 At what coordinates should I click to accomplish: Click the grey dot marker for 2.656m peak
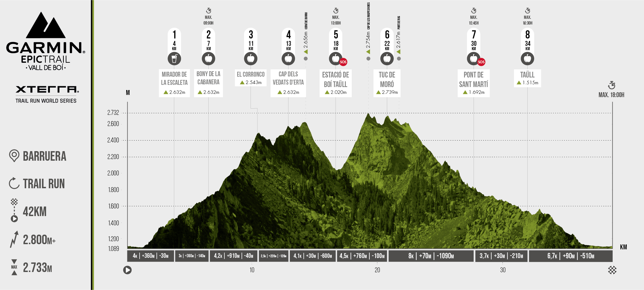(306, 59)
